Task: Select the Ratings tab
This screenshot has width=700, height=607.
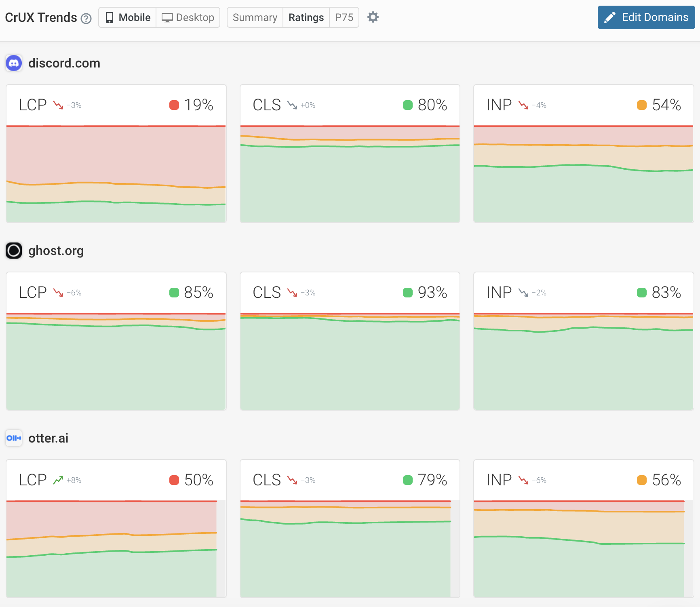Action: 306,17
